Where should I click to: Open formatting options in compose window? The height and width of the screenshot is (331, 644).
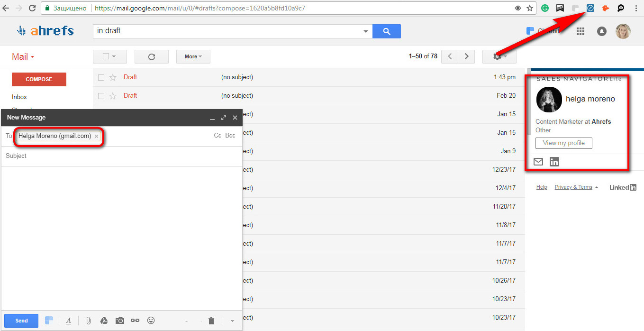tap(69, 321)
